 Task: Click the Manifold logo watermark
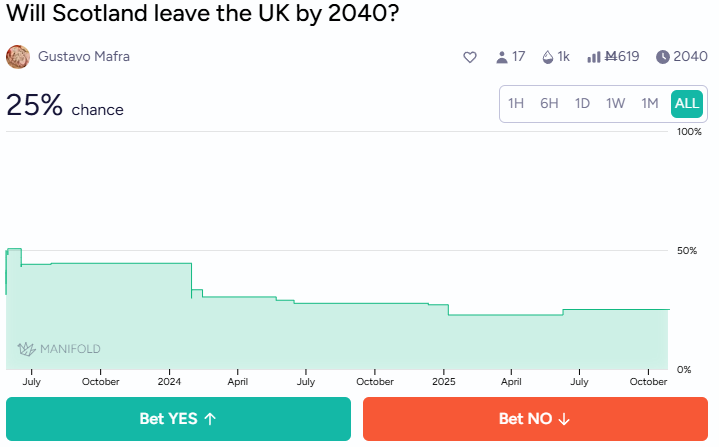59,349
